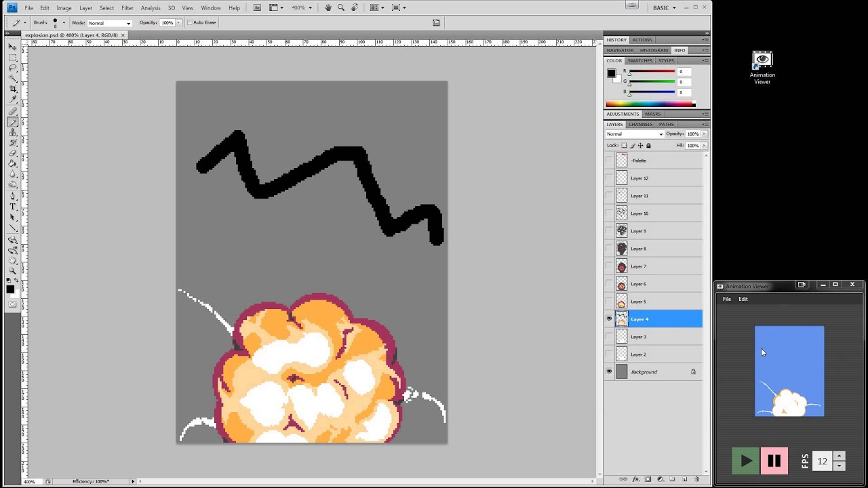Select the Dodge tool
This screenshot has width=868, height=488.
pyautogui.click(x=13, y=184)
